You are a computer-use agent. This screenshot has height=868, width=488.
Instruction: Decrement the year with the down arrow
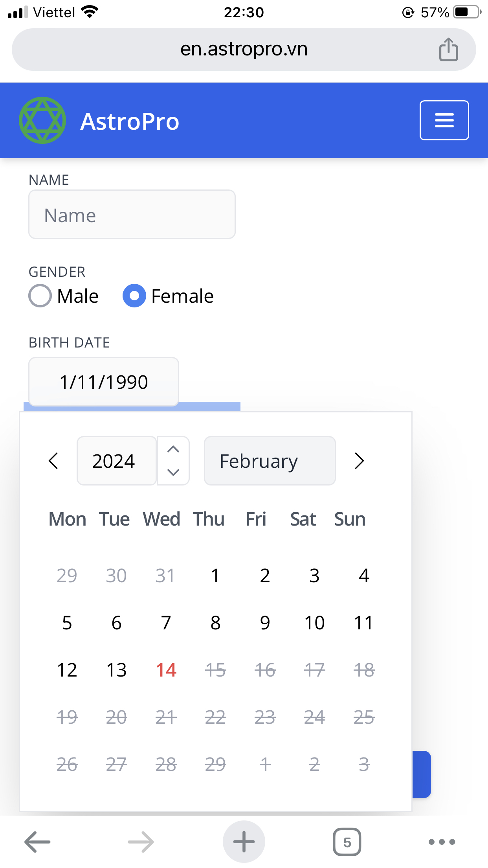[x=173, y=473]
